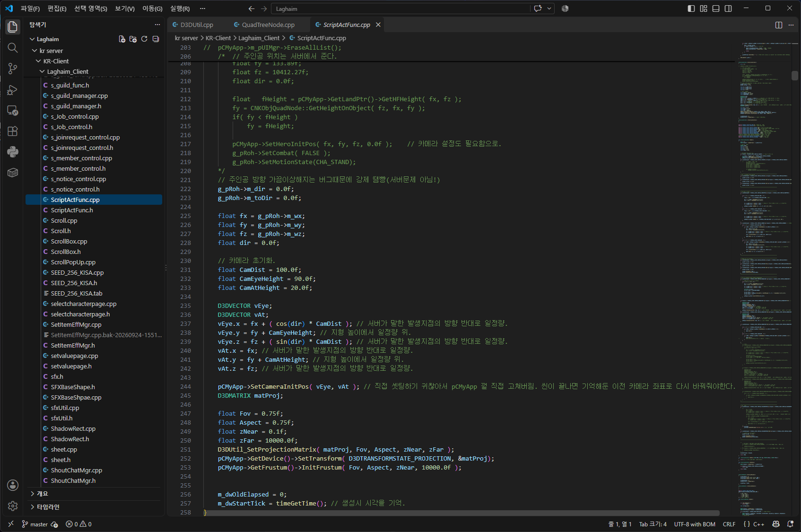Open the notifications bell in status bar
Screen dimensions: 801x532
point(790,524)
